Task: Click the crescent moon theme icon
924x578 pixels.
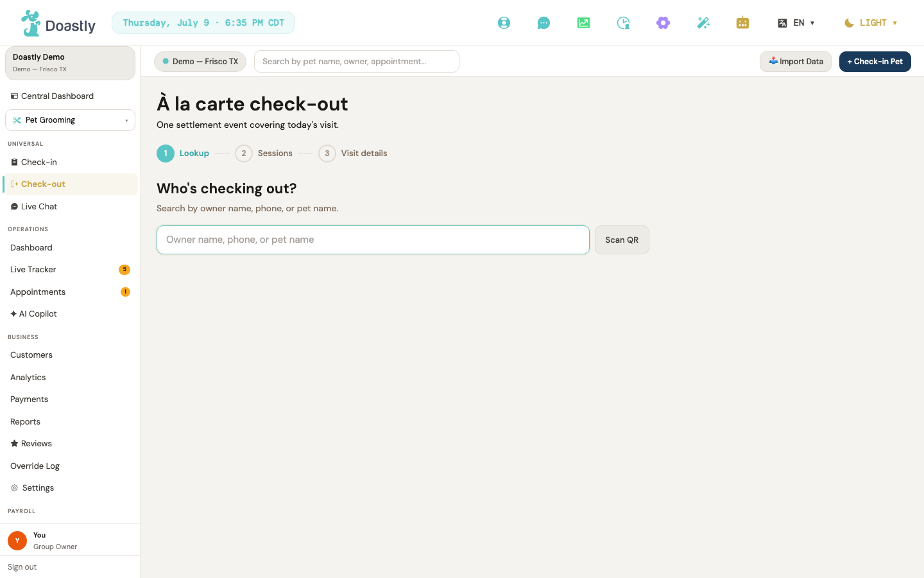Action: click(849, 23)
